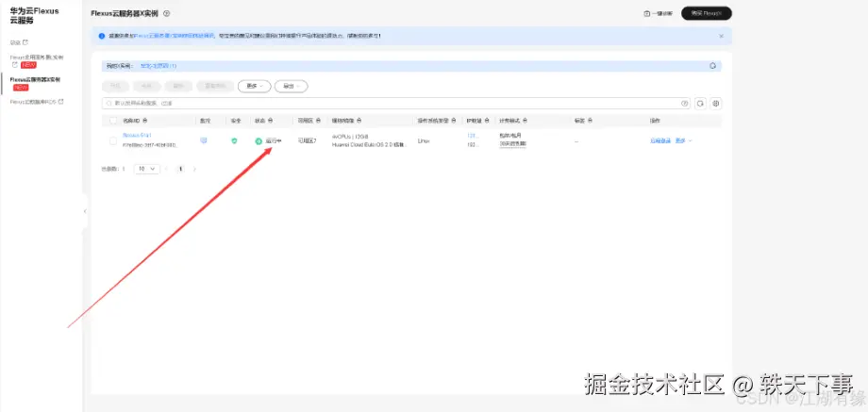This screenshot has width=868, height=412.
Task: Open the monitoring icon for the instance
Action: (x=203, y=141)
